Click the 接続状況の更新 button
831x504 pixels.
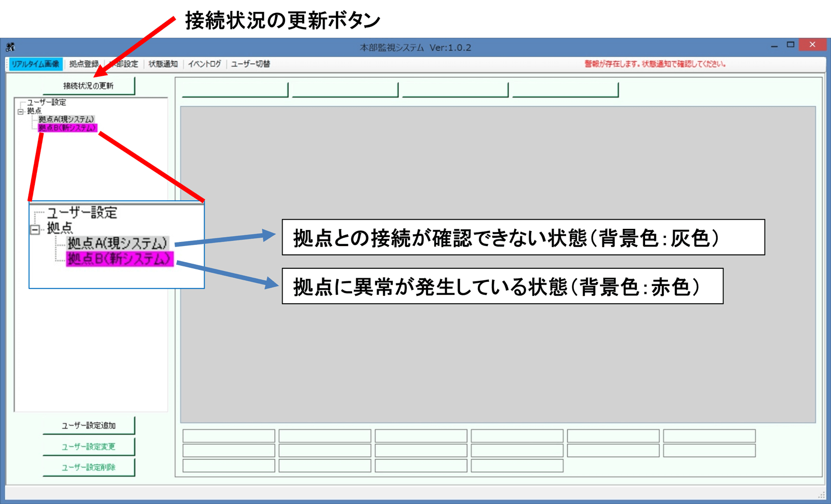tap(89, 86)
